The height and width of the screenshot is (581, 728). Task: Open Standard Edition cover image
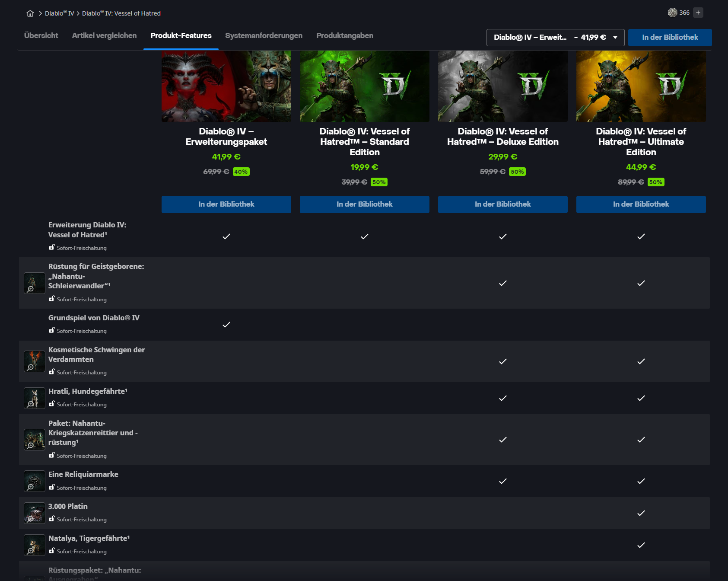pyautogui.click(x=365, y=86)
